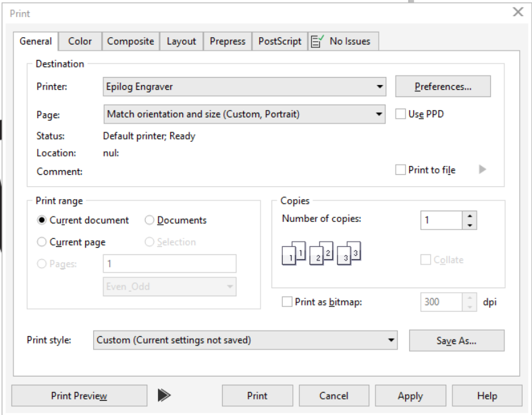Image resolution: width=532 pixels, height=415 pixels.
Task: Toggle Print as bitmap checkbox
Action: coord(287,302)
